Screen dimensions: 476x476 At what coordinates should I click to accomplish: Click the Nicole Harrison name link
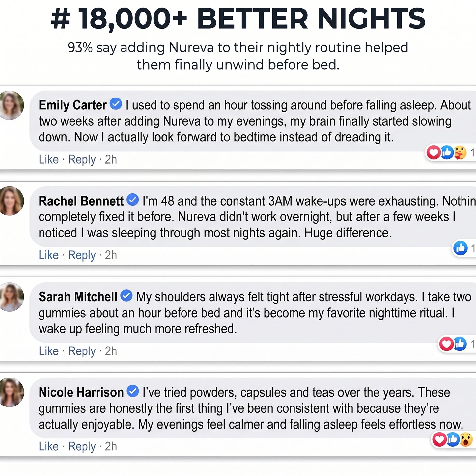point(81,392)
